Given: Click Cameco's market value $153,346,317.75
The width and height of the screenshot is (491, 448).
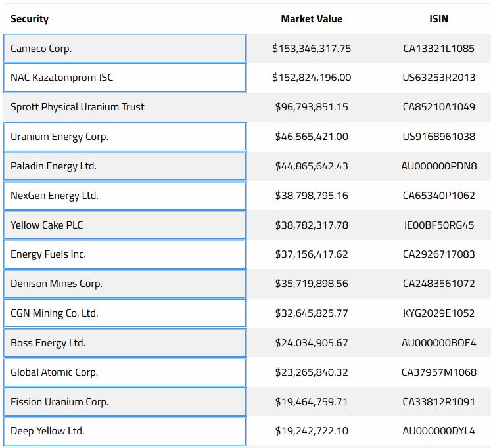Looking at the screenshot, I should [312, 49].
